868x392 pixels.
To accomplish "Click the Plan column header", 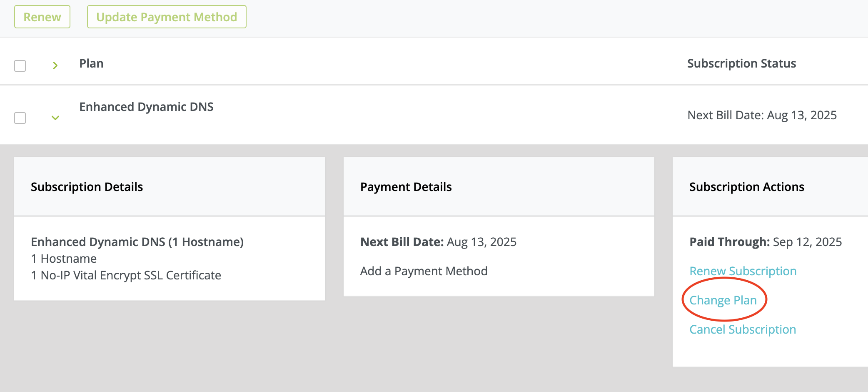I will click(91, 63).
